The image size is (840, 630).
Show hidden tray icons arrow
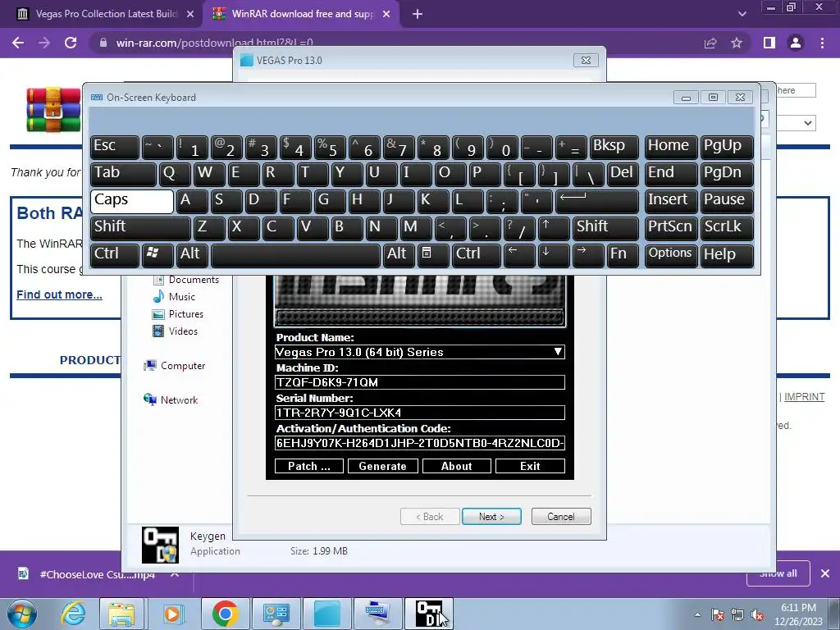697,615
